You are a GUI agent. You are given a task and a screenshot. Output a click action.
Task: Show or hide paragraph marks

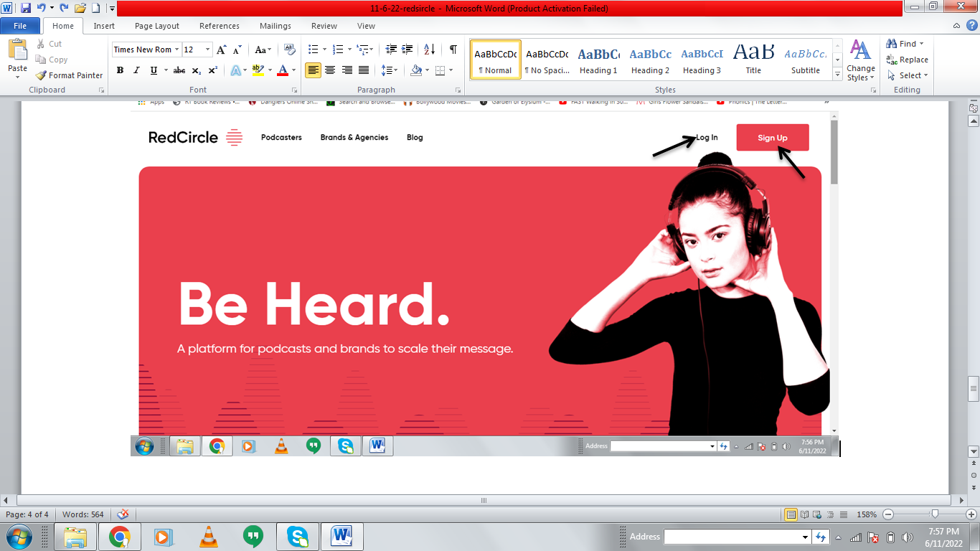(453, 50)
